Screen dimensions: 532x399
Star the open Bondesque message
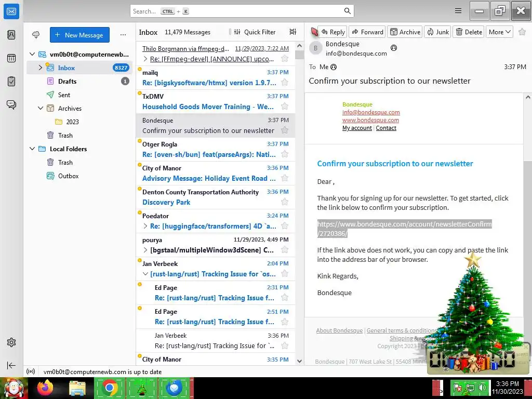point(522,32)
